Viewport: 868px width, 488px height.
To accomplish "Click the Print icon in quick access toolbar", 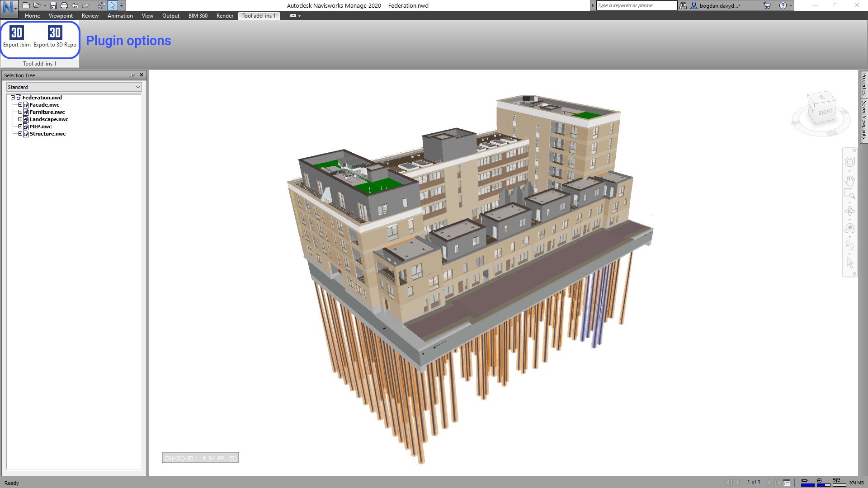I will [x=64, y=5].
